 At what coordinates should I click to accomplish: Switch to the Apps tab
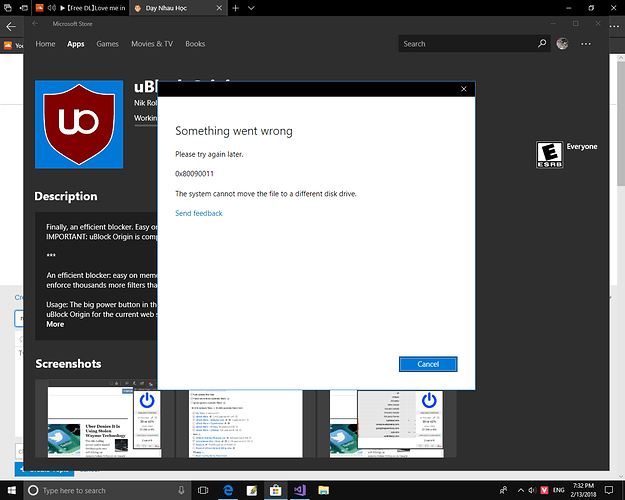point(75,44)
